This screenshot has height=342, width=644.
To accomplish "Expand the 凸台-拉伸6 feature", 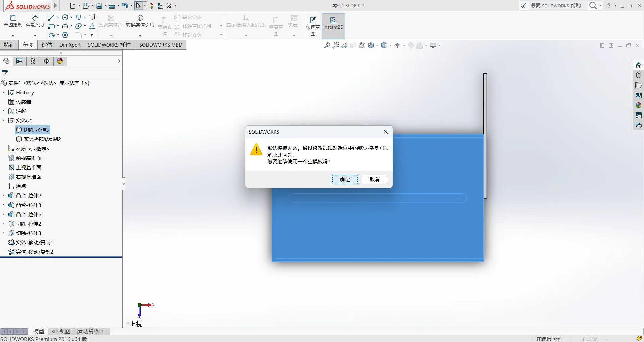I will [3, 214].
